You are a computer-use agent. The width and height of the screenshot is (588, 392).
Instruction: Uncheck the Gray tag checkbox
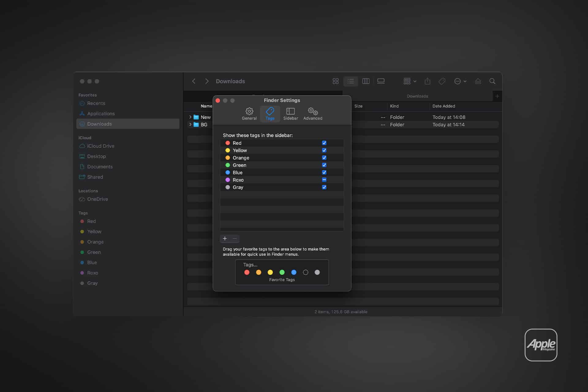324,187
